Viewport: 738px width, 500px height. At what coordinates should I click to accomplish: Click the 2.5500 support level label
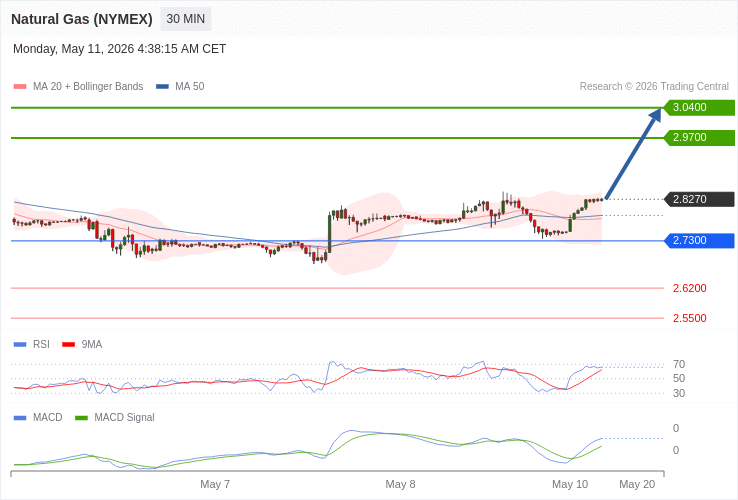click(690, 318)
